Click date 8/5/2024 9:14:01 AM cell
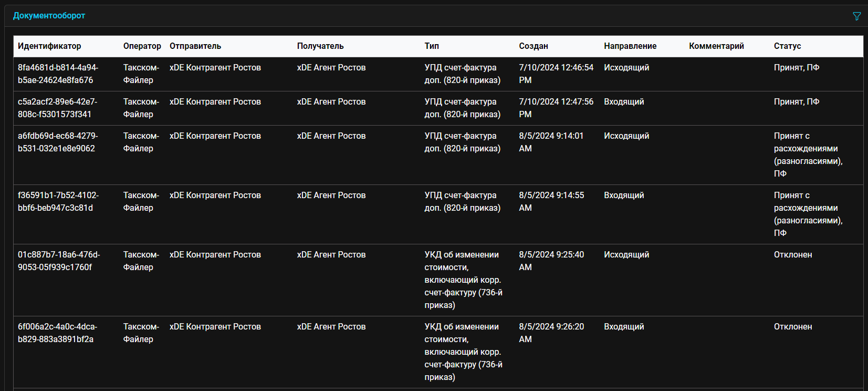The height and width of the screenshot is (391, 868). click(x=551, y=142)
